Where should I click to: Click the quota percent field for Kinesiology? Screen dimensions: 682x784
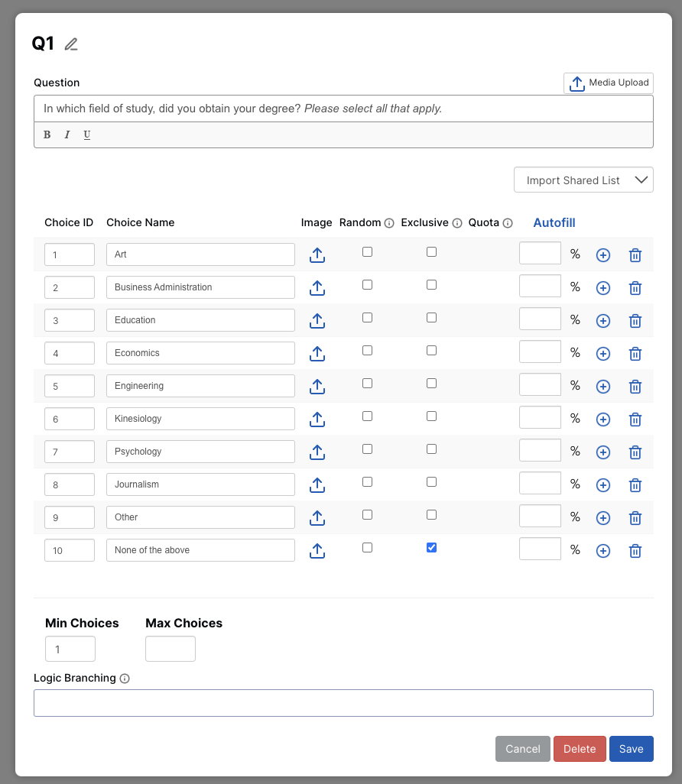(x=540, y=417)
